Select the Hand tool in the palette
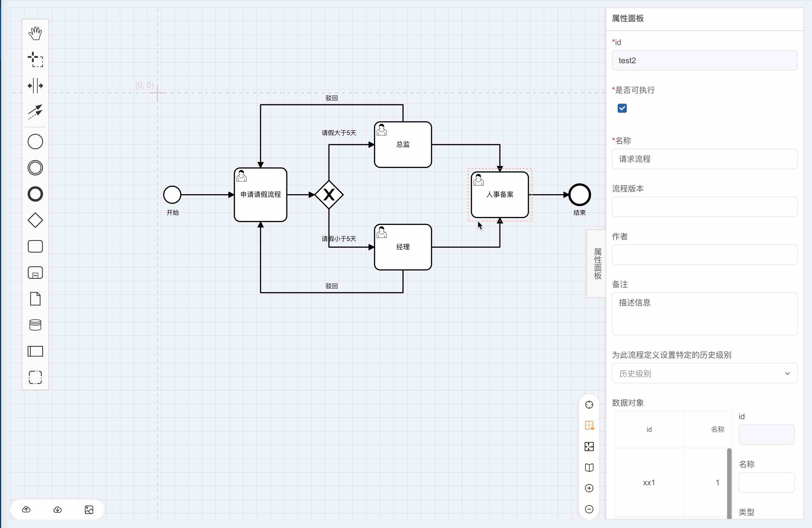812x528 pixels. pyautogui.click(x=35, y=33)
